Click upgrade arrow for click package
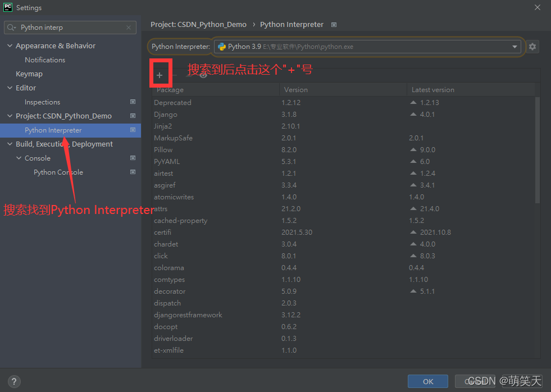The height and width of the screenshot is (392, 551). (x=413, y=256)
